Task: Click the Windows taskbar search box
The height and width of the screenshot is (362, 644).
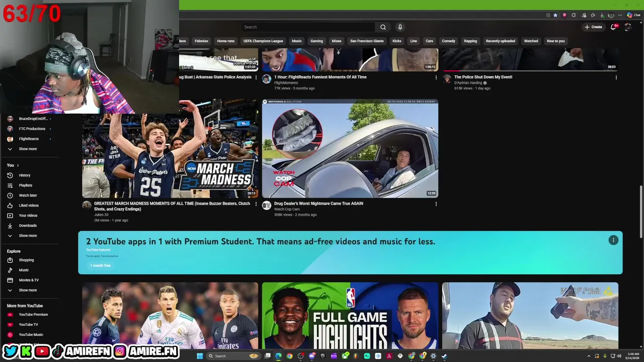Action: 233,356
